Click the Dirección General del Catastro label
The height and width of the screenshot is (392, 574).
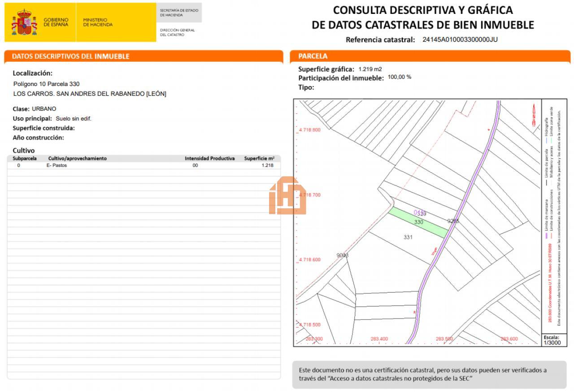click(177, 32)
